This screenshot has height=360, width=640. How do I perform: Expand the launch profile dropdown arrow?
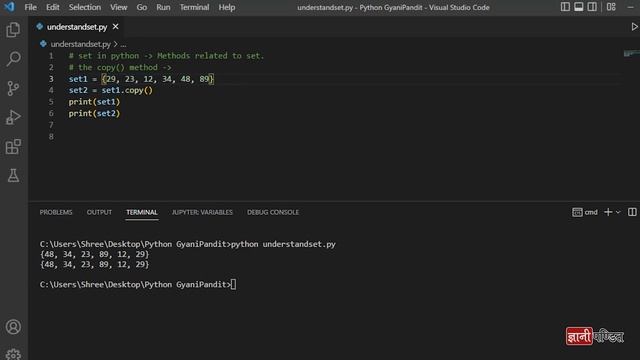click(618, 212)
